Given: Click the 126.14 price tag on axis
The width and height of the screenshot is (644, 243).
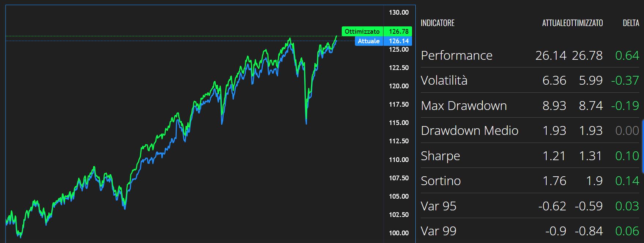Looking at the screenshot, I should coord(398,41).
